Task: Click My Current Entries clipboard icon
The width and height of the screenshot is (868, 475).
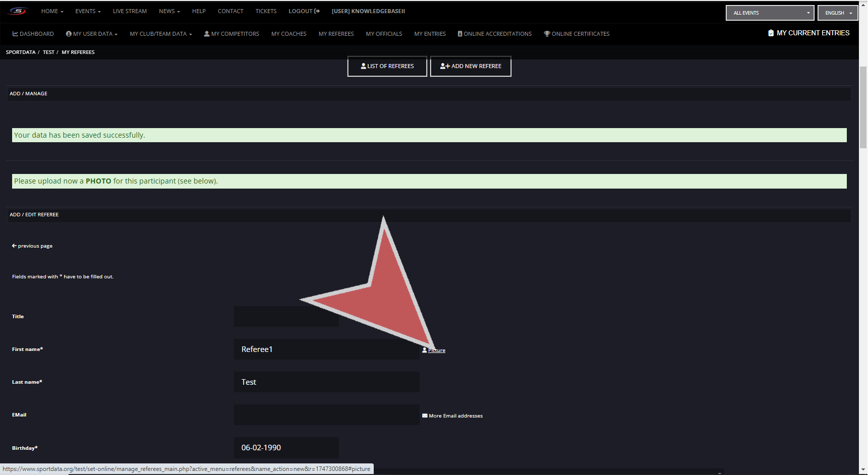Action: click(x=771, y=33)
